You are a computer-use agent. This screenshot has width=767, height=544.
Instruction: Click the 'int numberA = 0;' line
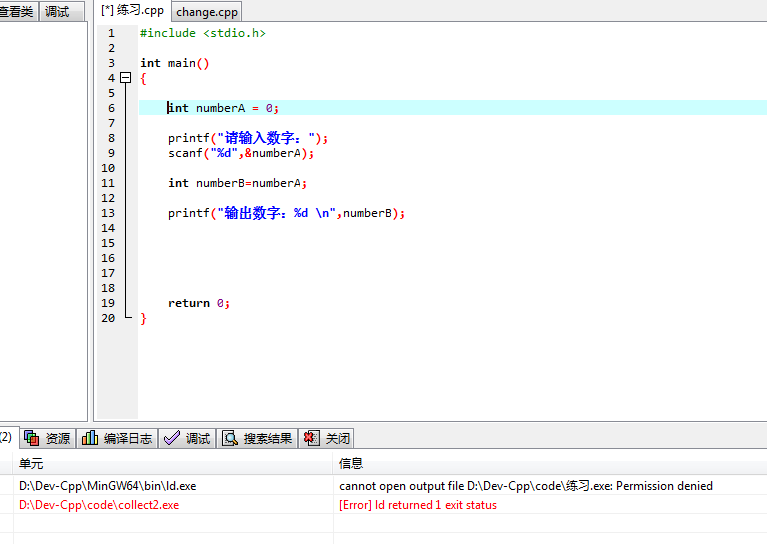tap(224, 108)
